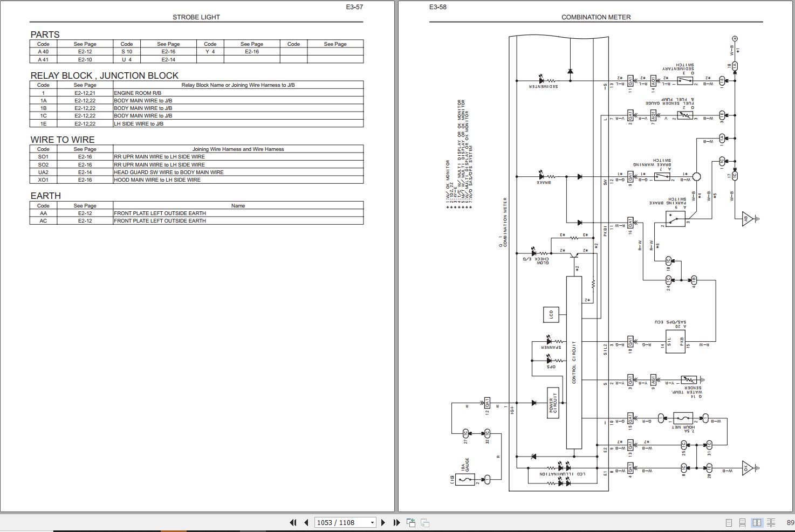Viewport: 795px width, 532px height.
Task: Switch to single page view
Action: pos(729,522)
